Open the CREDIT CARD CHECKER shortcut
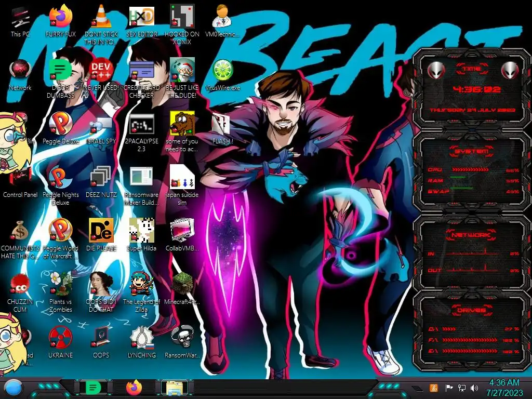Viewport: 532px width, 399px height. point(141,79)
